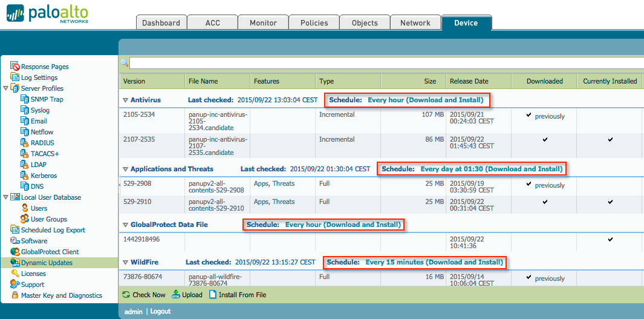Collapse the Antivirus section
This screenshot has height=319, width=644.
click(x=125, y=100)
